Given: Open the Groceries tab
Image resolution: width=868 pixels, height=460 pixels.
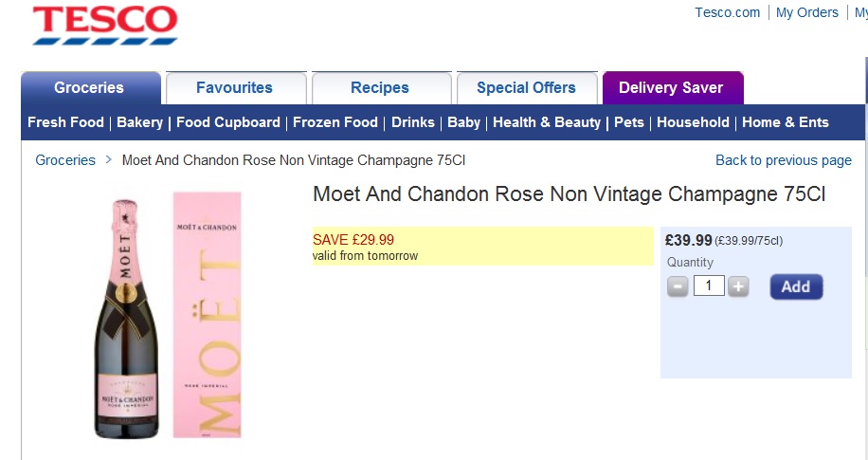Looking at the screenshot, I should 89,88.
